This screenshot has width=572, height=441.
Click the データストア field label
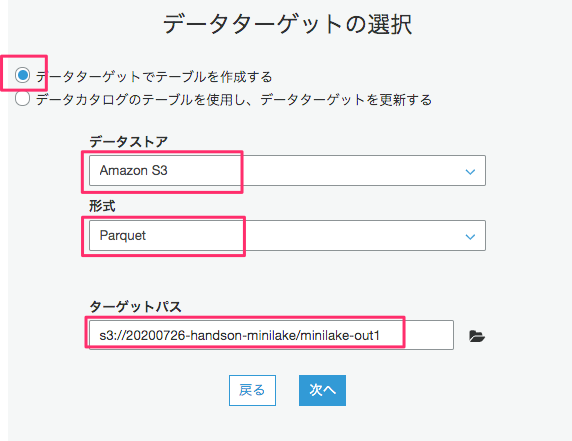click(x=128, y=142)
